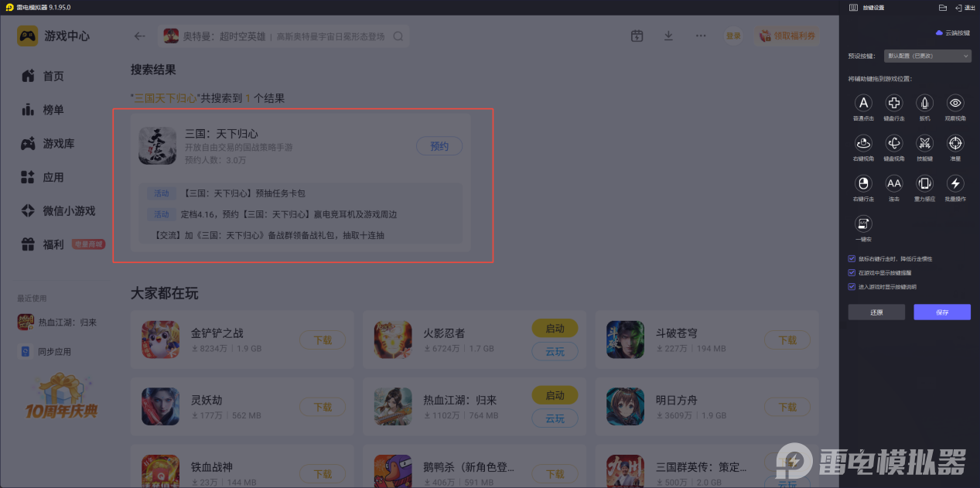Launch 火影忍者 with 启动 button

pyautogui.click(x=555, y=328)
